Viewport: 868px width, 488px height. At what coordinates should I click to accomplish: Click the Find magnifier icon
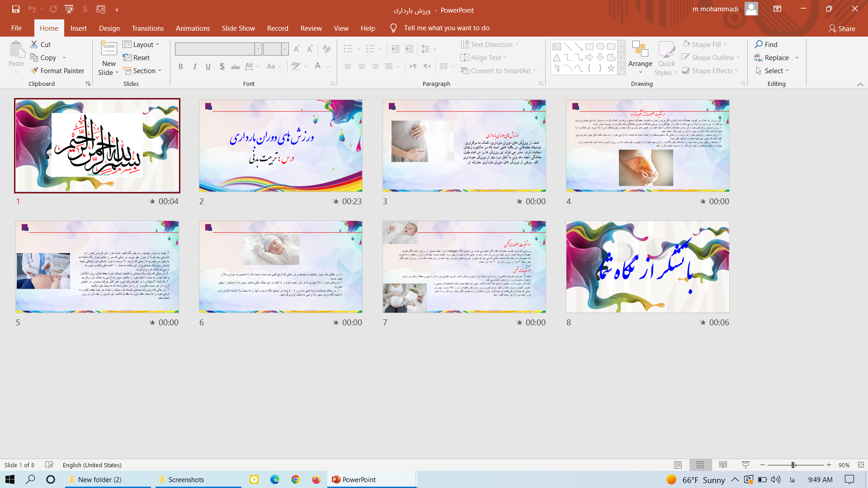coord(759,44)
